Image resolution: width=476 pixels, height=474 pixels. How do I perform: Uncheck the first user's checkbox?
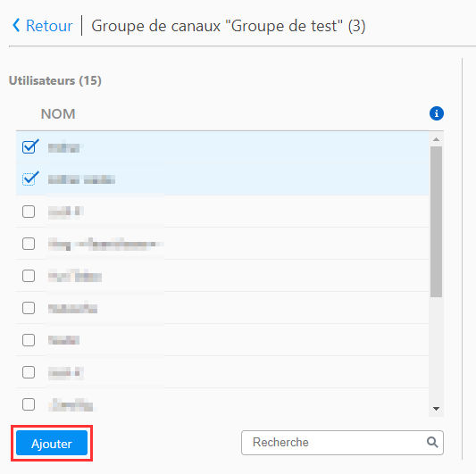pos(29,147)
